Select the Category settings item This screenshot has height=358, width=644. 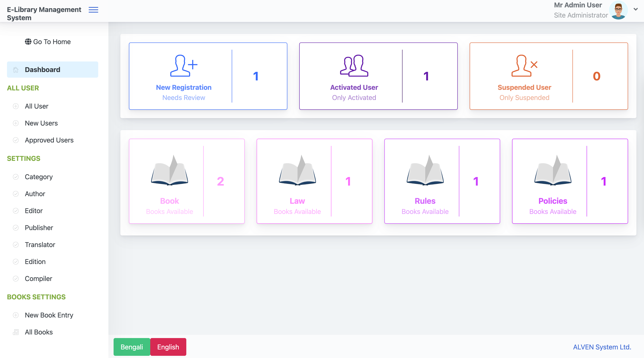39,177
